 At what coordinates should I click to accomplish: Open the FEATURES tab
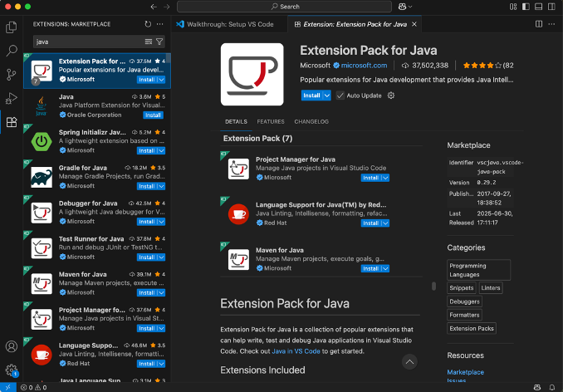[271, 122]
